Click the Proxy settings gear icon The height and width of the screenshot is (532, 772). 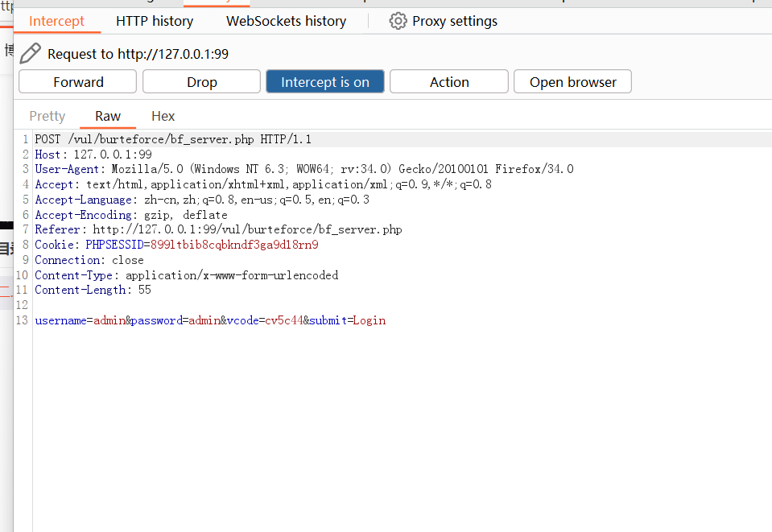[398, 21]
